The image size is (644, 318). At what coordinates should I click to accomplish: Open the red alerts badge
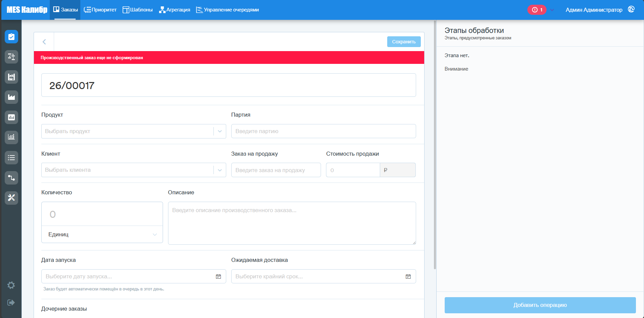pyautogui.click(x=537, y=10)
